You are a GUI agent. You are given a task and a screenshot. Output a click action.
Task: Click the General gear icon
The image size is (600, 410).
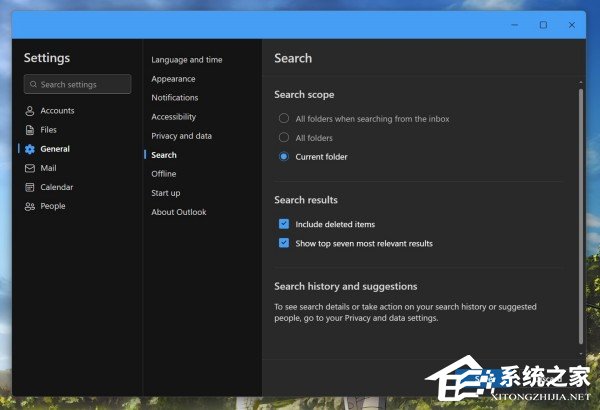[30, 149]
